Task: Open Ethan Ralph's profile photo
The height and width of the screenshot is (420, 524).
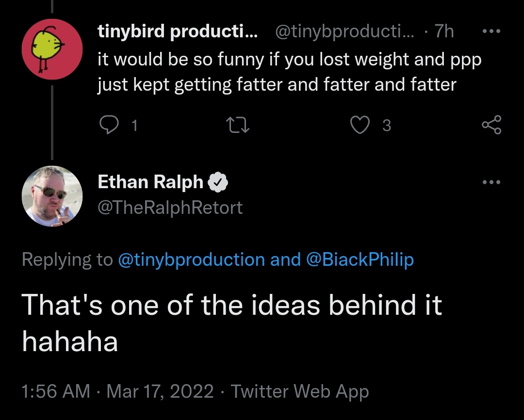Action: pos(52,196)
